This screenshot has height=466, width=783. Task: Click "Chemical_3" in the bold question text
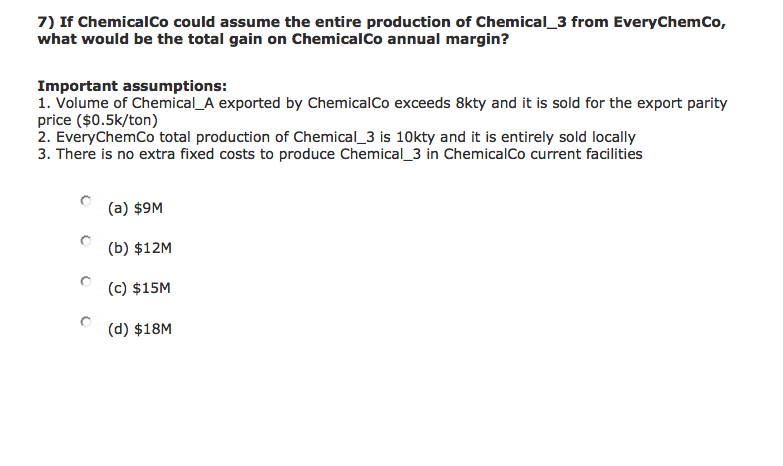click(521, 22)
